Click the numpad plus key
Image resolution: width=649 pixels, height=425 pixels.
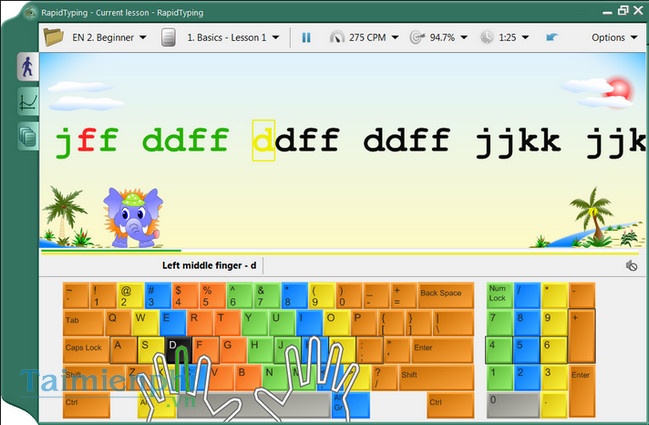(x=582, y=336)
